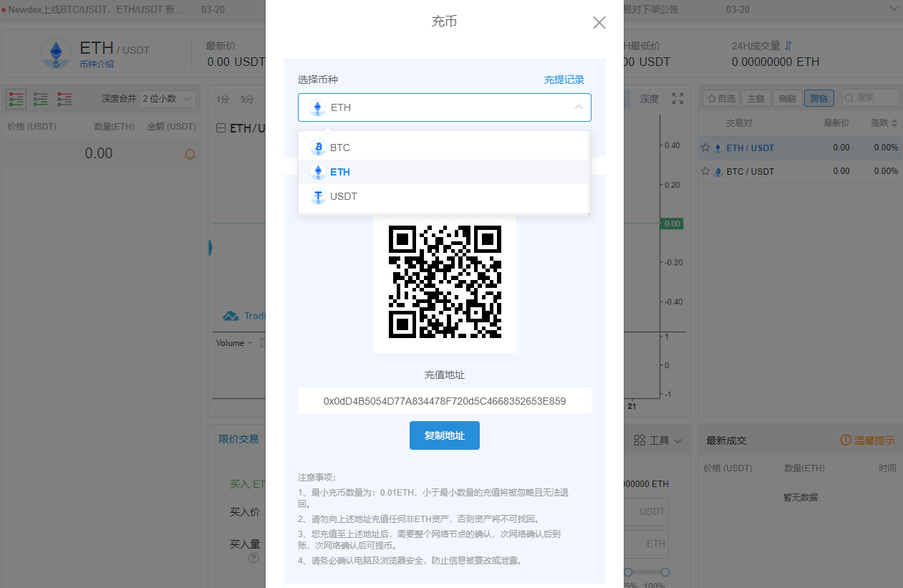Select the 充值地址 deposit address field
This screenshot has height=588, width=903.
[x=445, y=401]
